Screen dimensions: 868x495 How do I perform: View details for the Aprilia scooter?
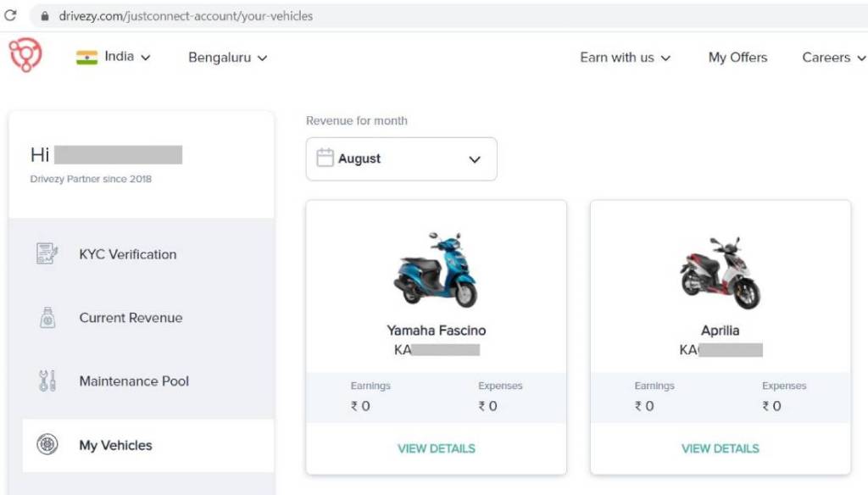click(x=721, y=448)
